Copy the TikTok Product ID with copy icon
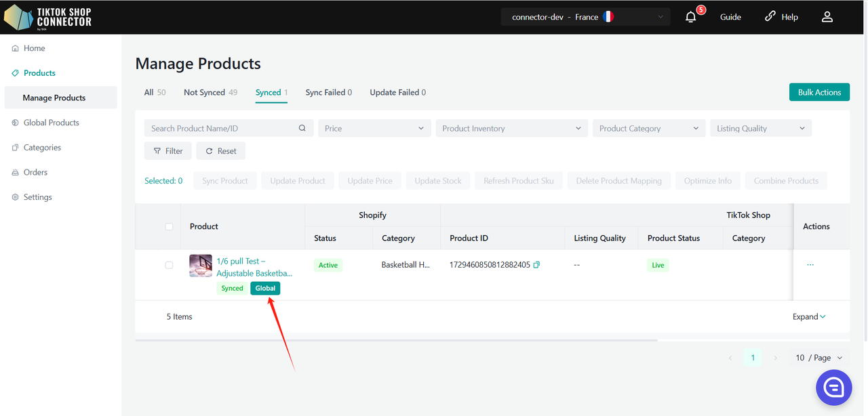The height and width of the screenshot is (416, 868). (x=536, y=265)
